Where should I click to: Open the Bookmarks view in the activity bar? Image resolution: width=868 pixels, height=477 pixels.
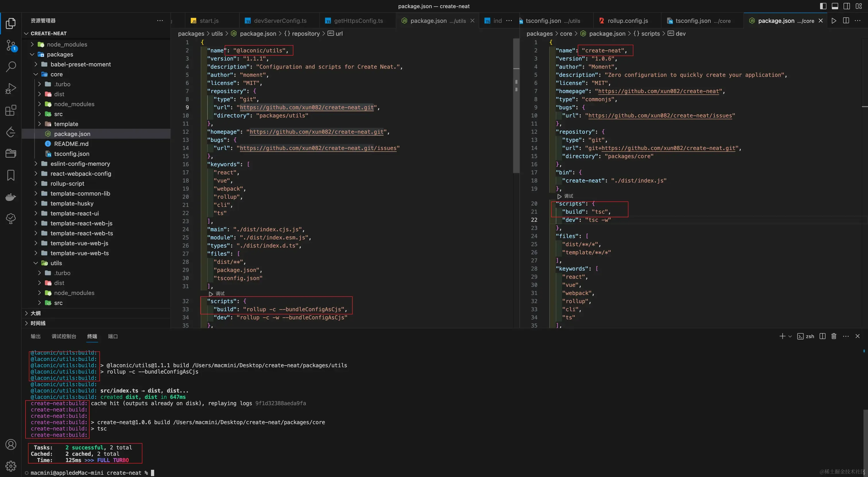(11, 175)
